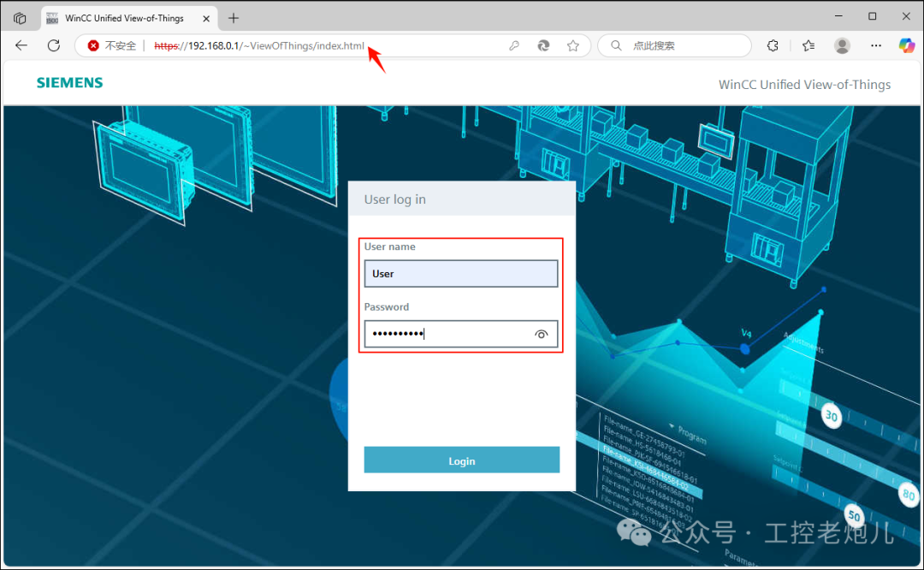
Task: Click the address bar URL
Action: (x=259, y=45)
